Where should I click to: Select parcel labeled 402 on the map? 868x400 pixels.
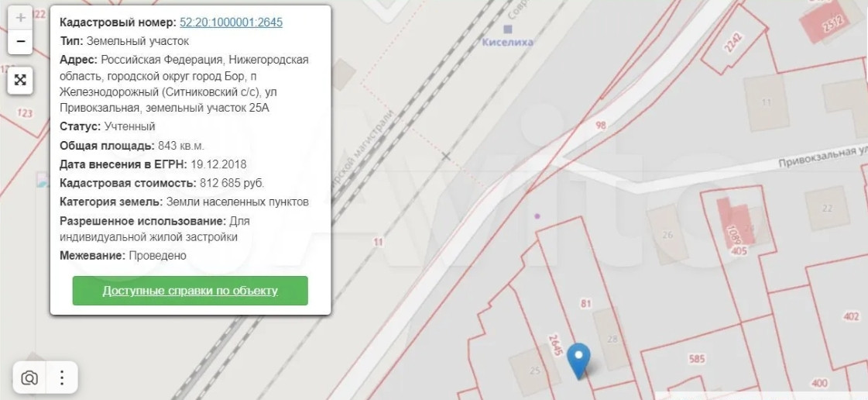coord(851,316)
